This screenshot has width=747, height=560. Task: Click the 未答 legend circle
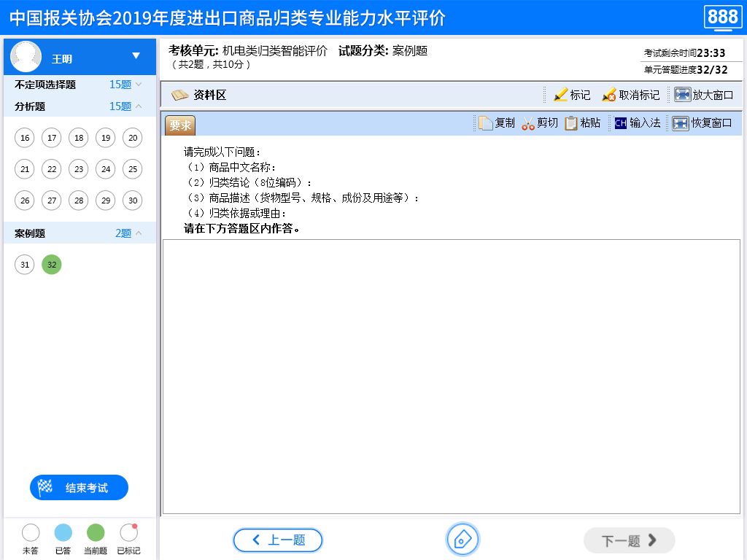click(31, 532)
